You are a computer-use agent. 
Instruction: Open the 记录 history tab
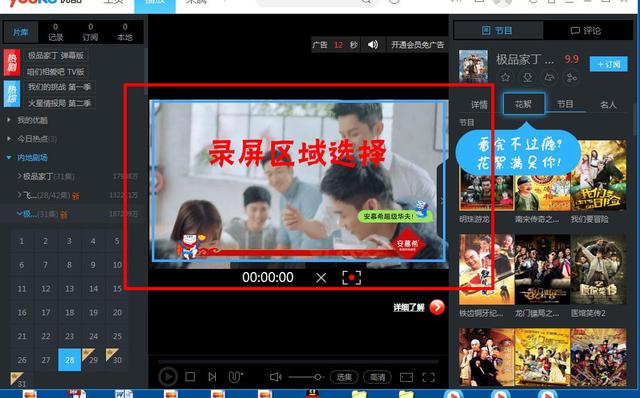[x=56, y=32]
